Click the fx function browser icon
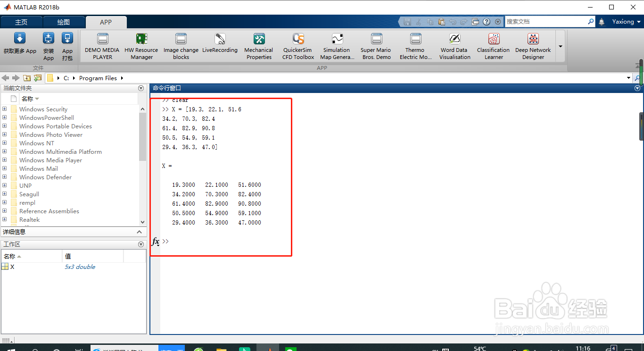This screenshot has width=644, height=351. tap(156, 242)
